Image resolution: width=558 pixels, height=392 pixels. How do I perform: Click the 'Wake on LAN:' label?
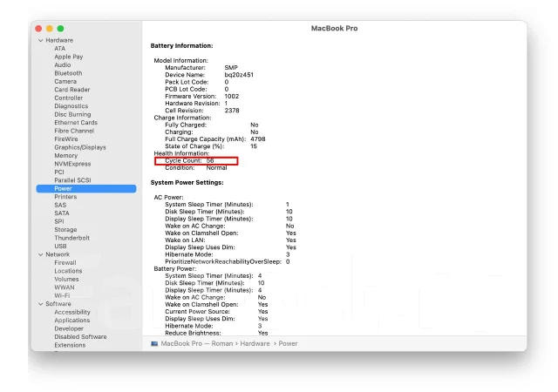coord(185,240)
